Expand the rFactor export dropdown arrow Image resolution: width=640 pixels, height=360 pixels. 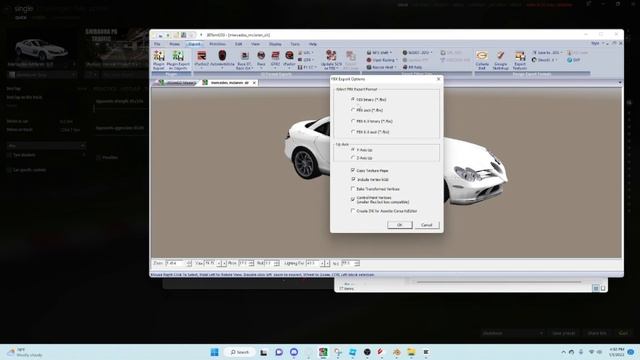point(289,68)
